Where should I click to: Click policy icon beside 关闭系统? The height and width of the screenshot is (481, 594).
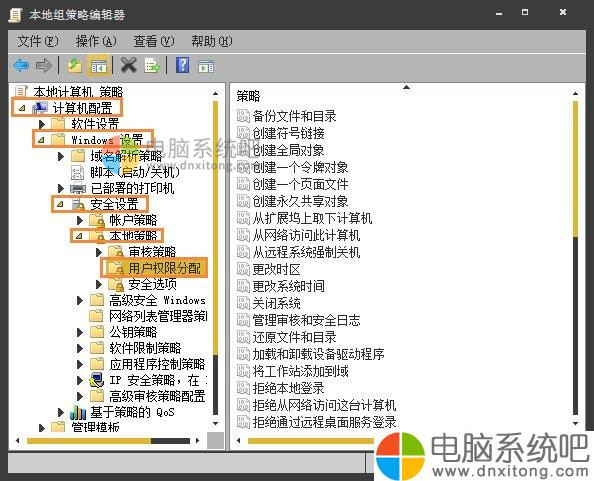243,303
